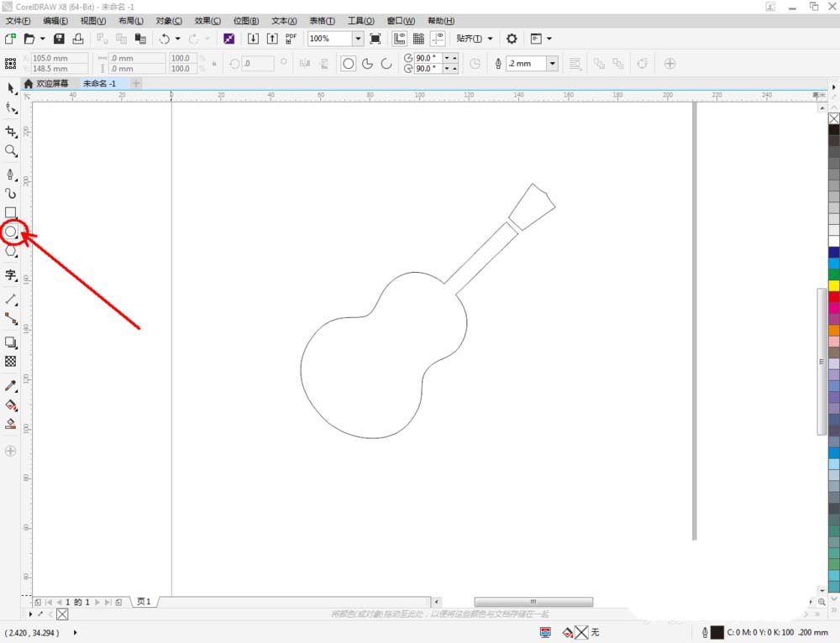
Task: Select the Crop tool
Action: coord(11,132)
